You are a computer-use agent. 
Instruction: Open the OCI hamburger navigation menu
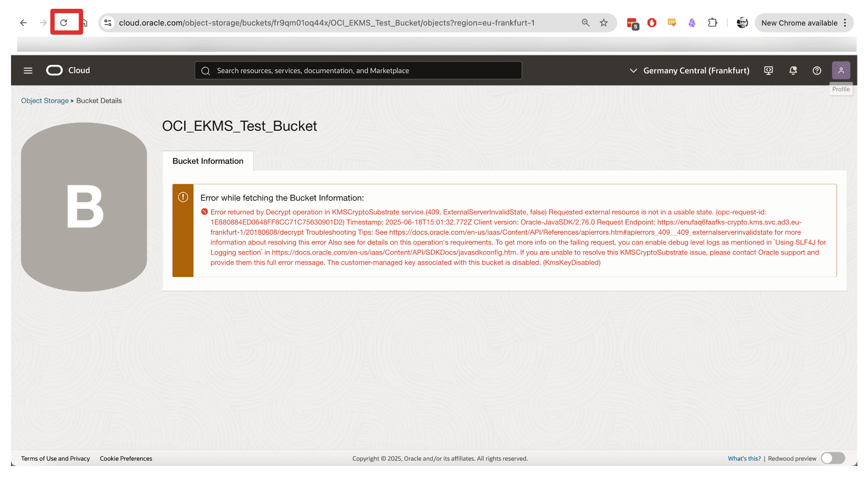[28, 70]
